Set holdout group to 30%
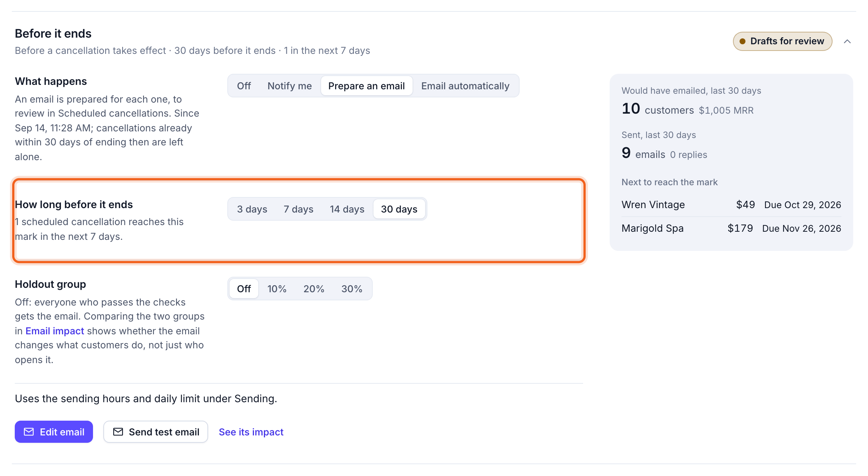868x476 pixels. coord(352,289)
